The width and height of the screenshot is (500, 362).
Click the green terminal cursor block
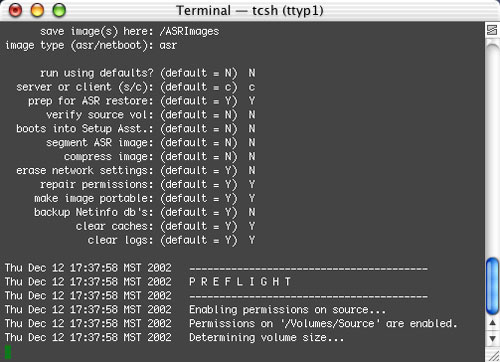click(x=8, y=352)
